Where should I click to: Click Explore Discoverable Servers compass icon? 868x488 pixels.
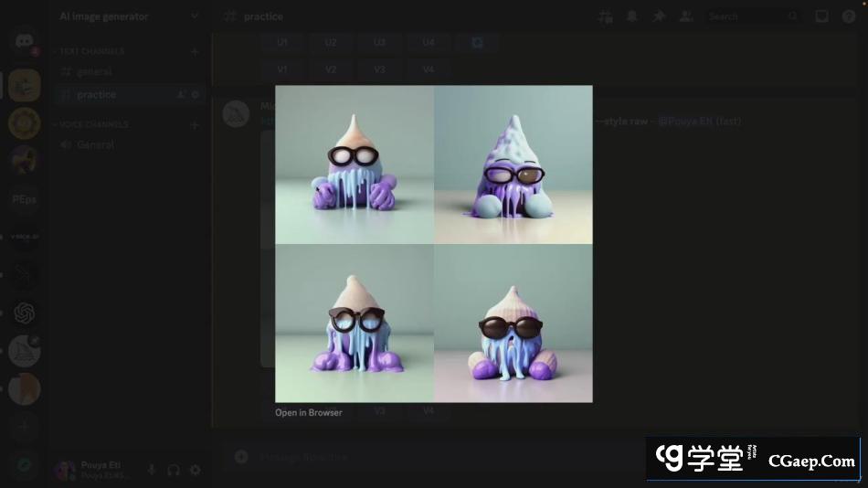pos(25,465)
